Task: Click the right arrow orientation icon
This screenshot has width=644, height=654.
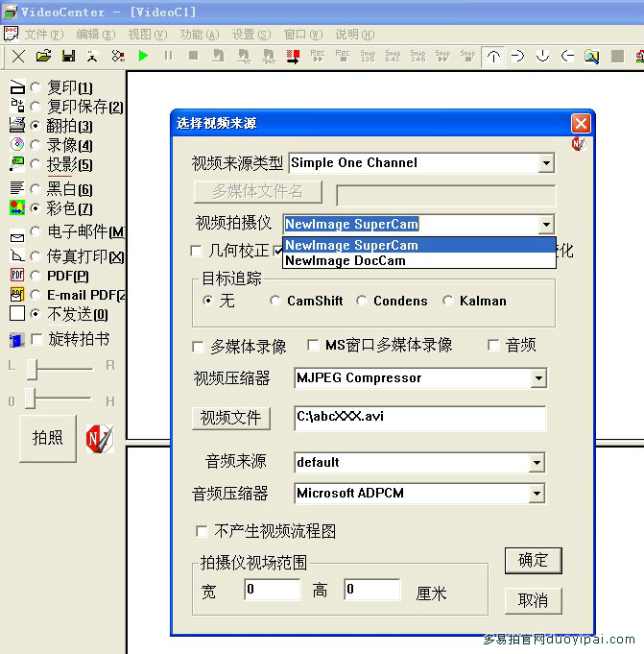Action: tap(517, 56)
